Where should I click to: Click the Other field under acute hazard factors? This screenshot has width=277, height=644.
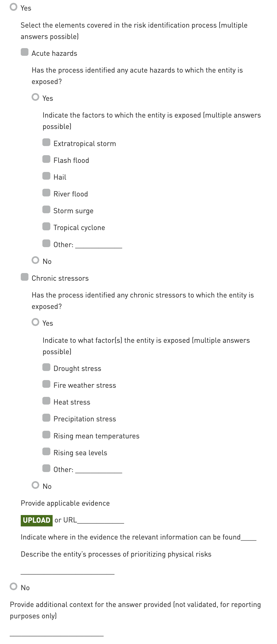coord(99,245)
